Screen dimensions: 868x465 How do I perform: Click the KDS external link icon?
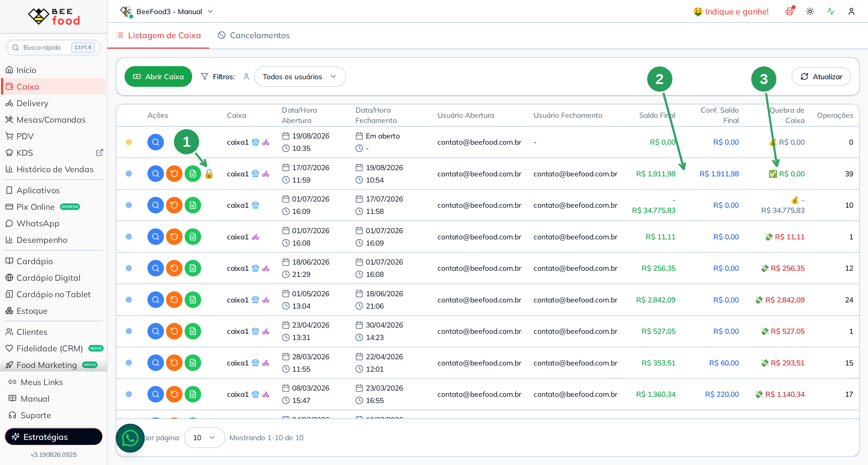pos(100,153)
